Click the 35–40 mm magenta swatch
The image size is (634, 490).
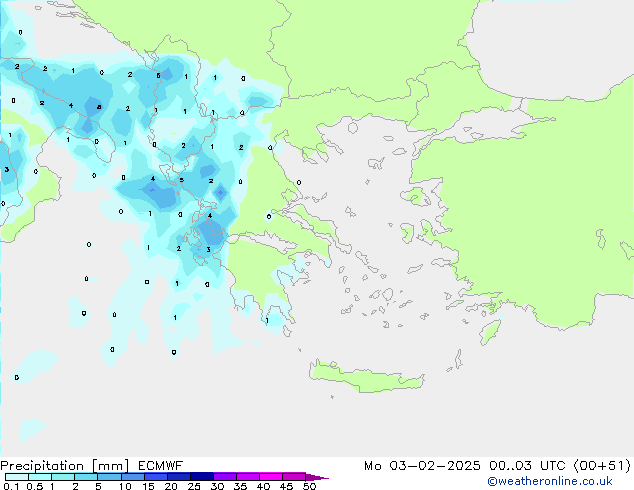247,477
